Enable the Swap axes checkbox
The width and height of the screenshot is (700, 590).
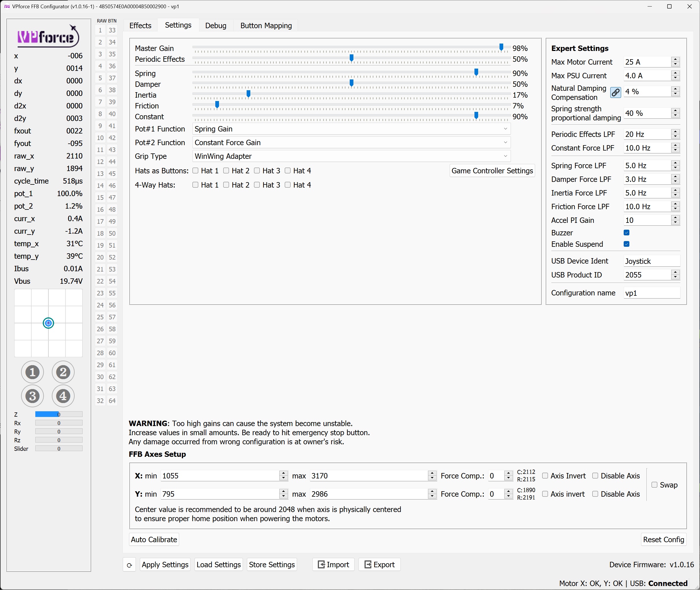tap(654, 485)
